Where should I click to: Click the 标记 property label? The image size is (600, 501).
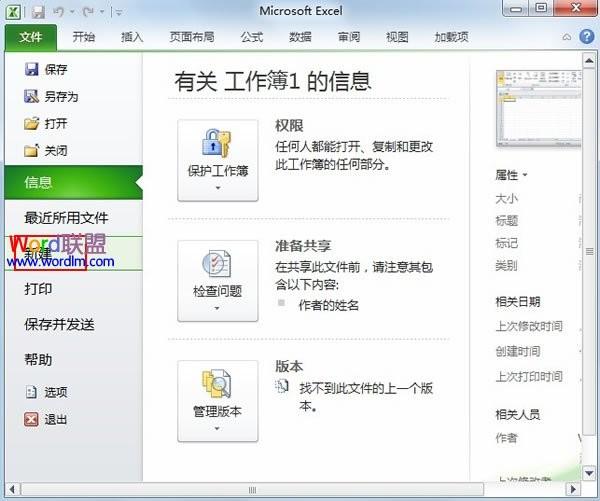pyautogui.click(x=506, y=243)
